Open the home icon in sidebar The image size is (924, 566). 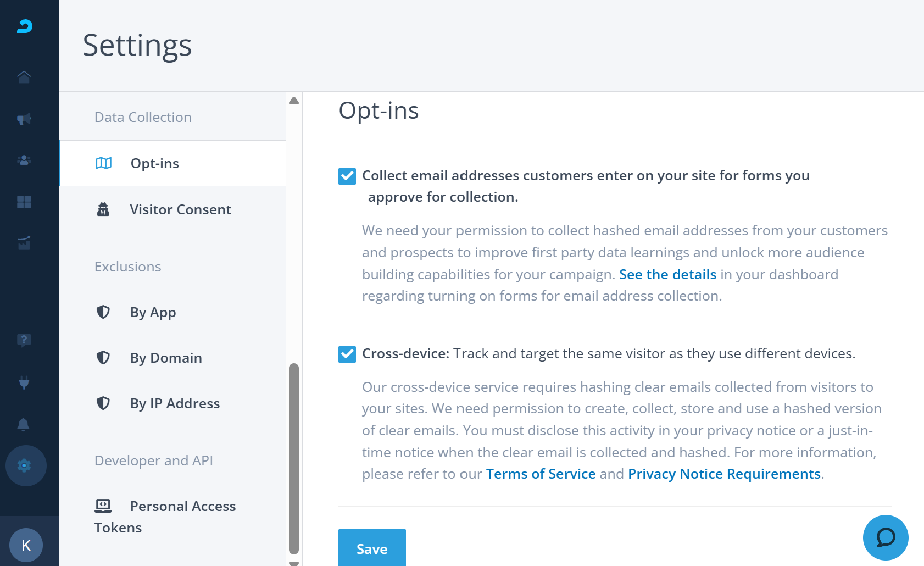24,77
